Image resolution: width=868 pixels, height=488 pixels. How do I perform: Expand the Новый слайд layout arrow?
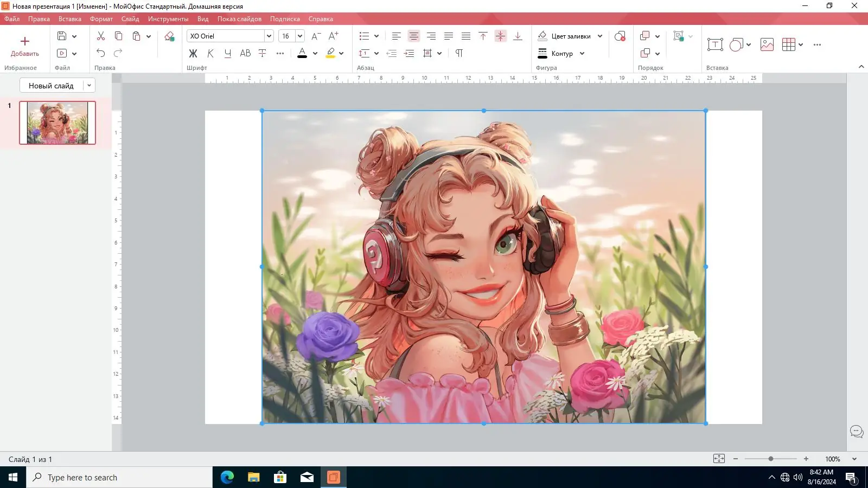(x=89, y=86)
